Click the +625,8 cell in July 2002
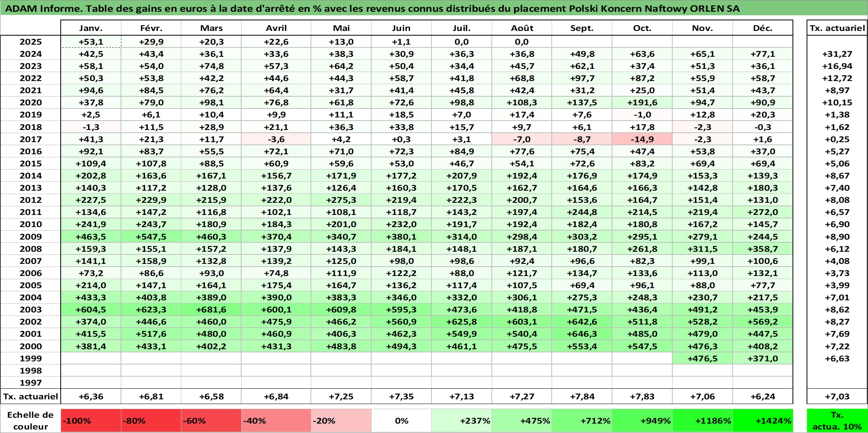This screenshot has height=433, width=868. (462, 322)
